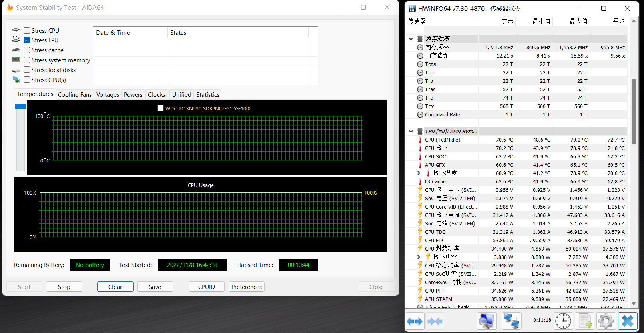Click the chip icon of CPU [#0] AMD Ryzen group
This screenshot has height=333, width=644.
(420, 131)
